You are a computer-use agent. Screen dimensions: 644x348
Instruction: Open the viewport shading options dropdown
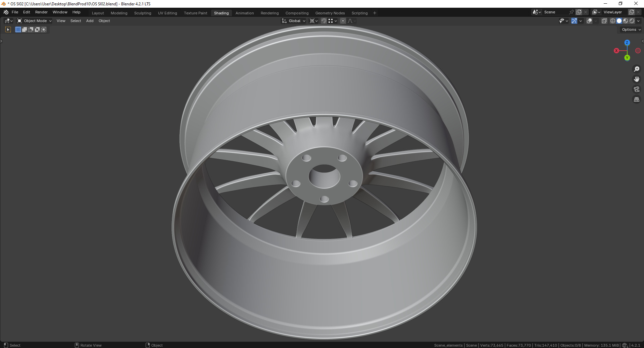pos(638,21)
